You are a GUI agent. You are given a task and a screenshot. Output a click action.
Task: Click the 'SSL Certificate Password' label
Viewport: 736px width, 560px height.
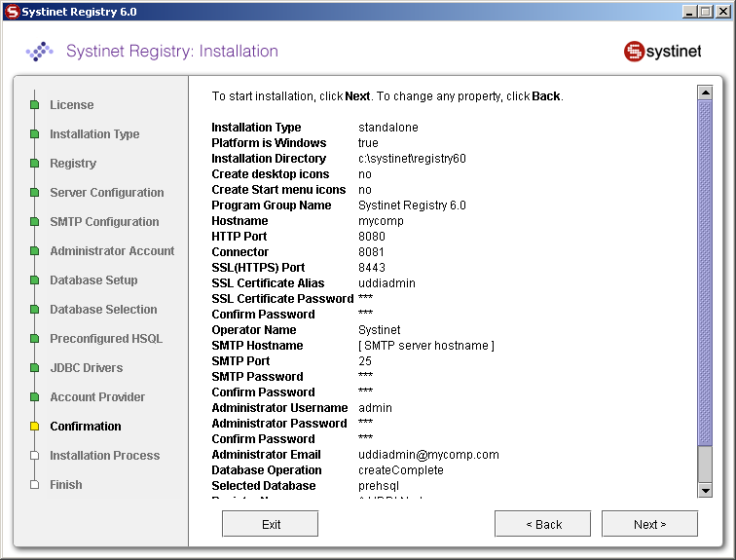point(282,299)
